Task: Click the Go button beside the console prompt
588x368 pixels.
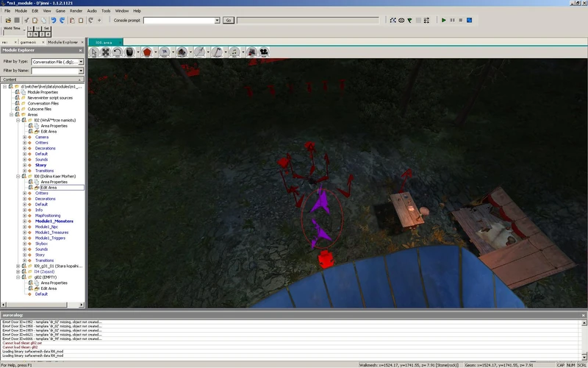Action: [229, 21]
